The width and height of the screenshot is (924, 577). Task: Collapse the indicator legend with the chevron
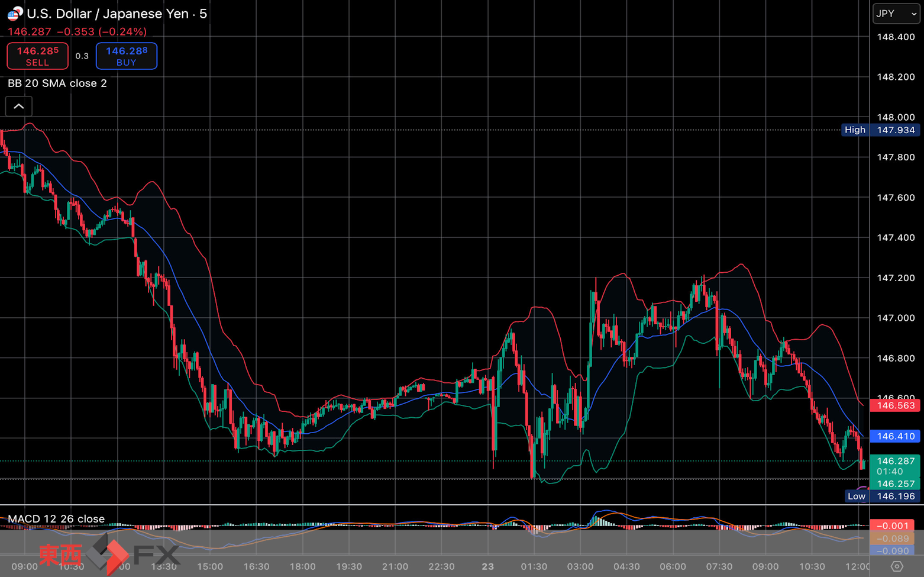(19, 107)
